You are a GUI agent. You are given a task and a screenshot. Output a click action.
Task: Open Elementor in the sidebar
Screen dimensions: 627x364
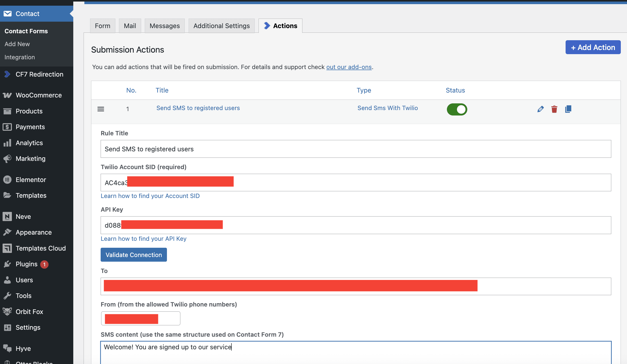coord(31,180)
